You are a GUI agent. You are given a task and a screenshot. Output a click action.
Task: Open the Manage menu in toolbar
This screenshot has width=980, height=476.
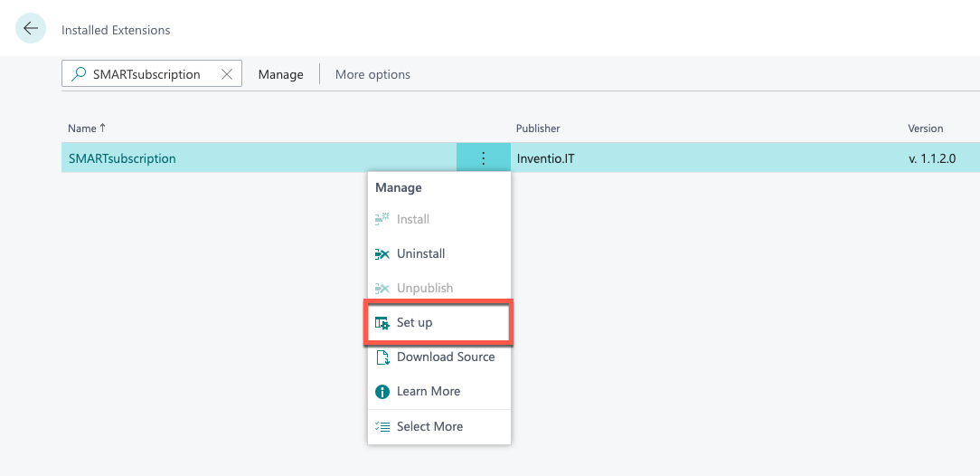click(280, 74)
